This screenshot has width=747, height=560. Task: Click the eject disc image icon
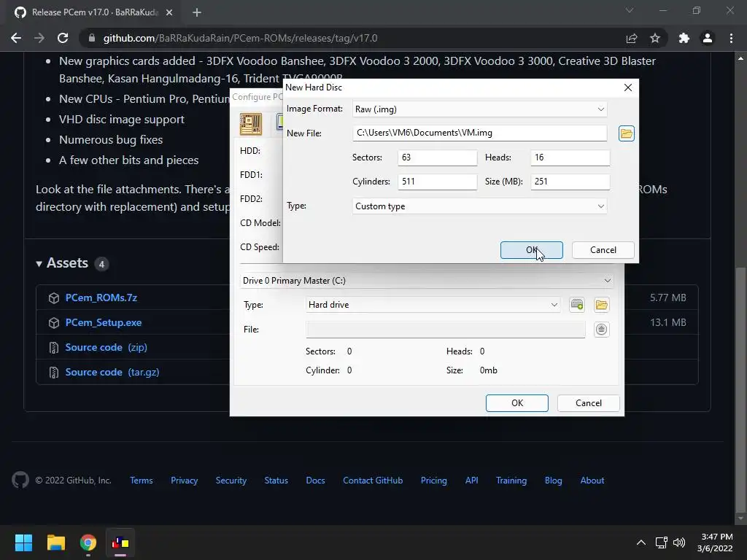point(601,330)
